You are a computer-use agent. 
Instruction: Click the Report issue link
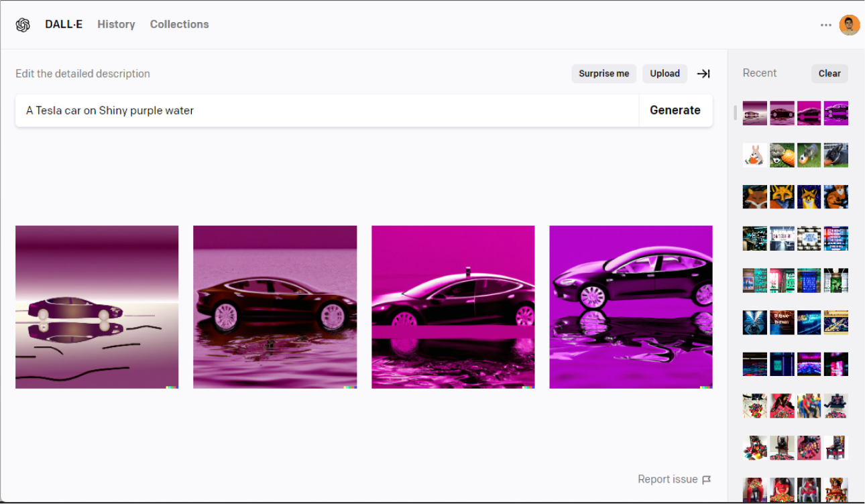point(668,479)
